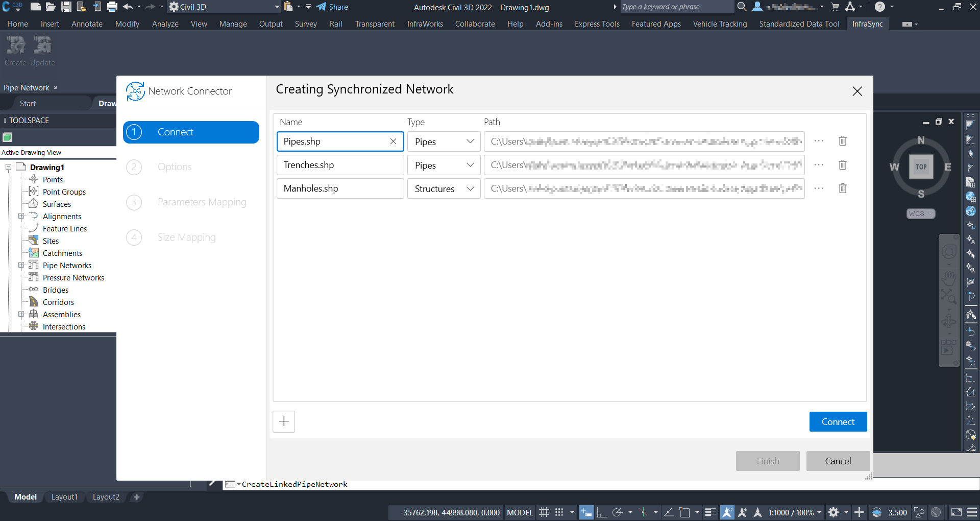The width and height of the screenshot is (980, 521).
Task: Open the Home ribbon tab
Action: click(x=17, y=24)
